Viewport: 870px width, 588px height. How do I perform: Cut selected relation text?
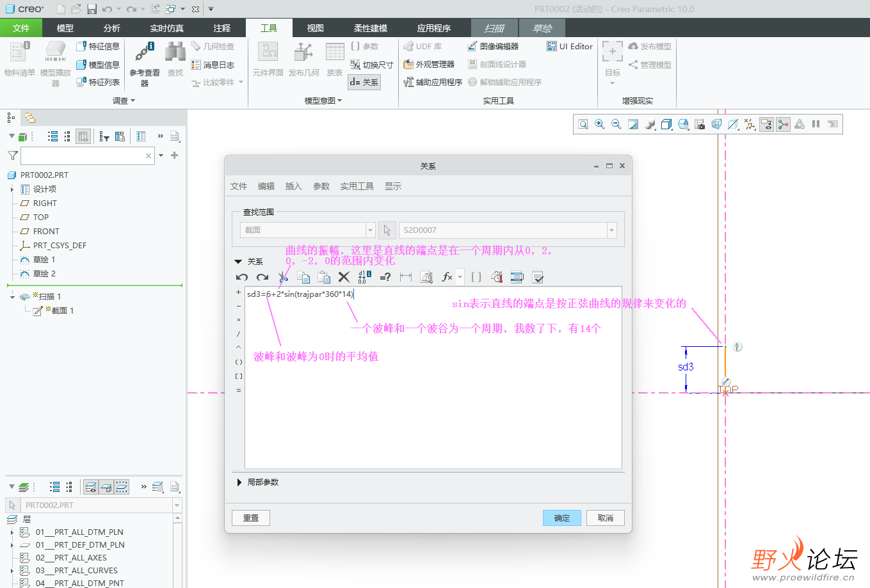click(x=283, y=277)
